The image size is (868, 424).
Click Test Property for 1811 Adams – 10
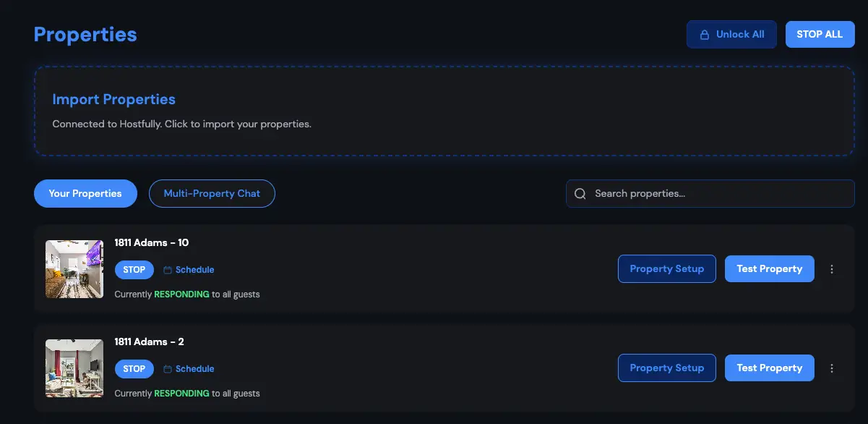(x=769, y=268)
